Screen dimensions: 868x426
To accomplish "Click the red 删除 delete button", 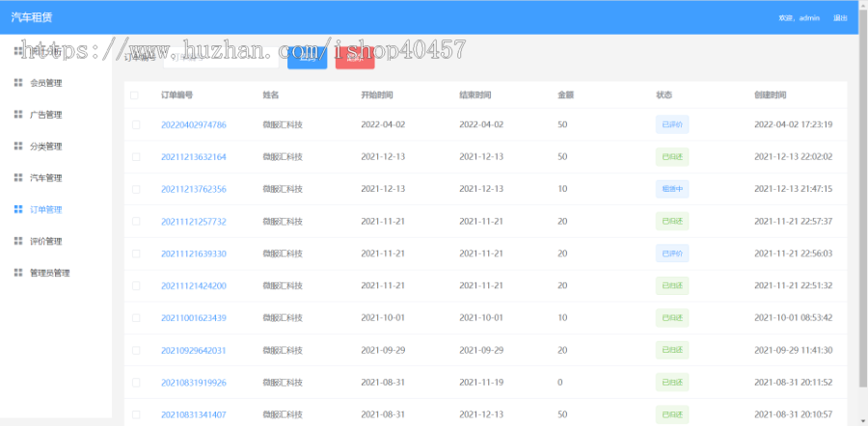I will tap(355, 58).
